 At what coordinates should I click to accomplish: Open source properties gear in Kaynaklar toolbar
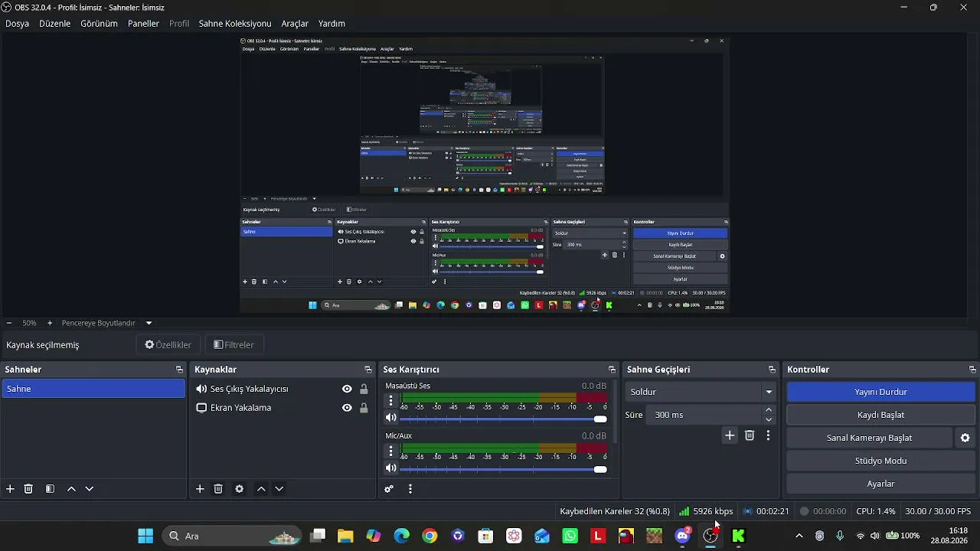(x=240, y=489)
